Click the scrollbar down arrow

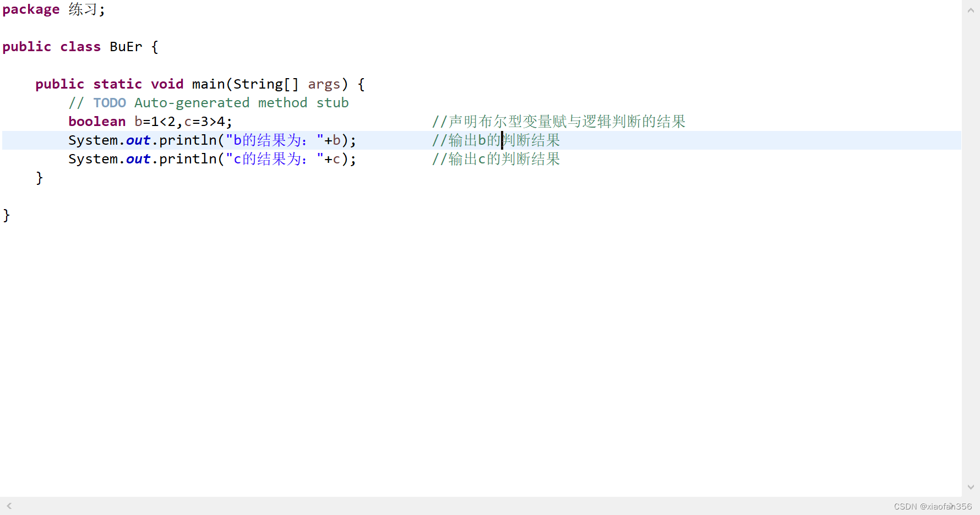click(971, 486)
